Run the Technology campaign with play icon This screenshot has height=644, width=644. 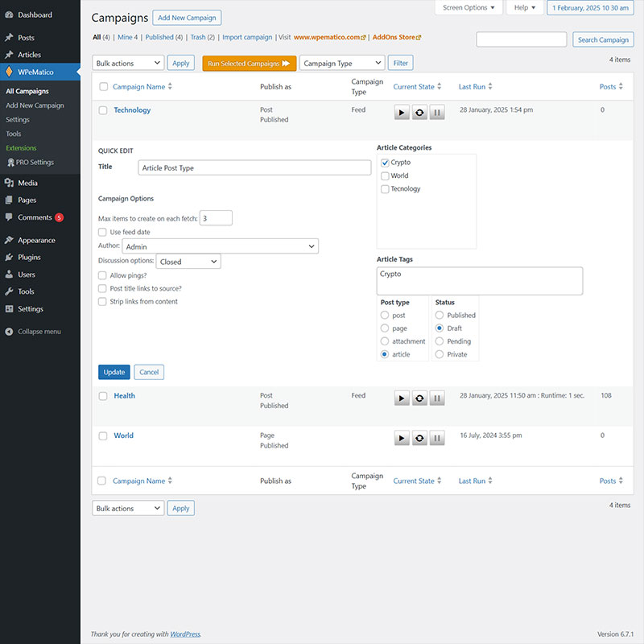pos(402,113)
